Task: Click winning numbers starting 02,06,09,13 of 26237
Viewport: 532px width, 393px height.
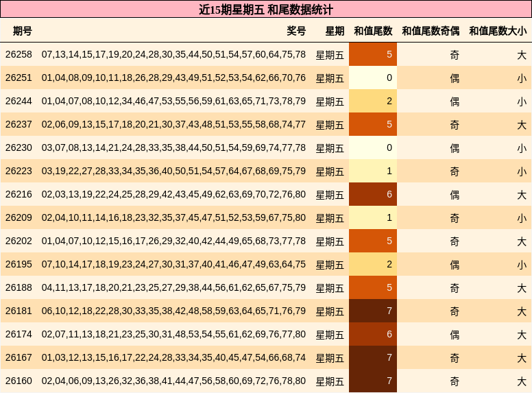Action: [x=173, y=124]
